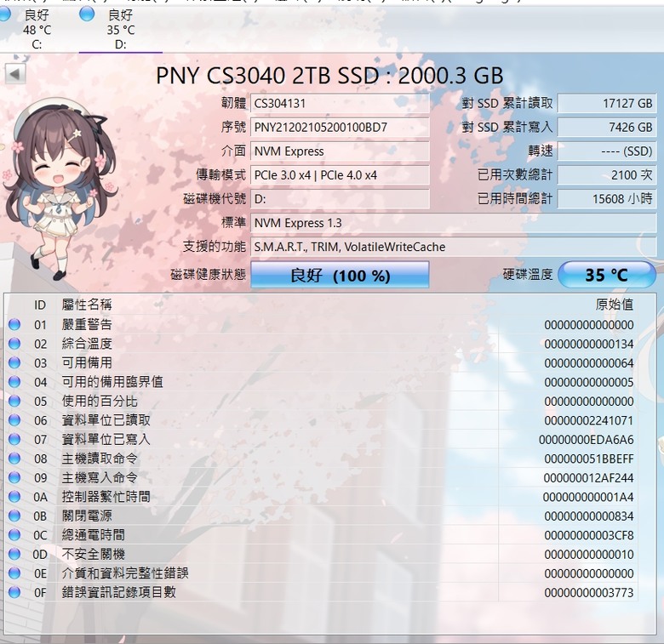The width and height of the screenshot is (664, 644).
Task: Click status orb for attribute 02 綜合溫度
Action: (14, 344)
